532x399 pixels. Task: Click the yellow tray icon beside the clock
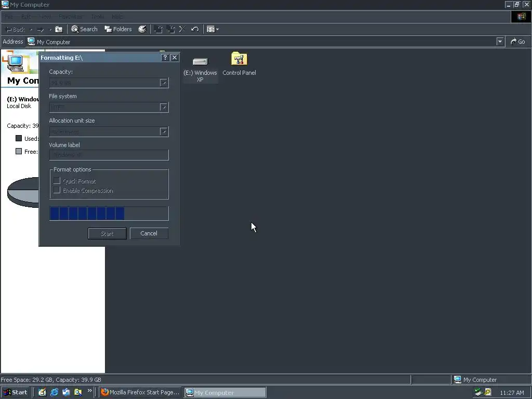click(x=488, y=392)
